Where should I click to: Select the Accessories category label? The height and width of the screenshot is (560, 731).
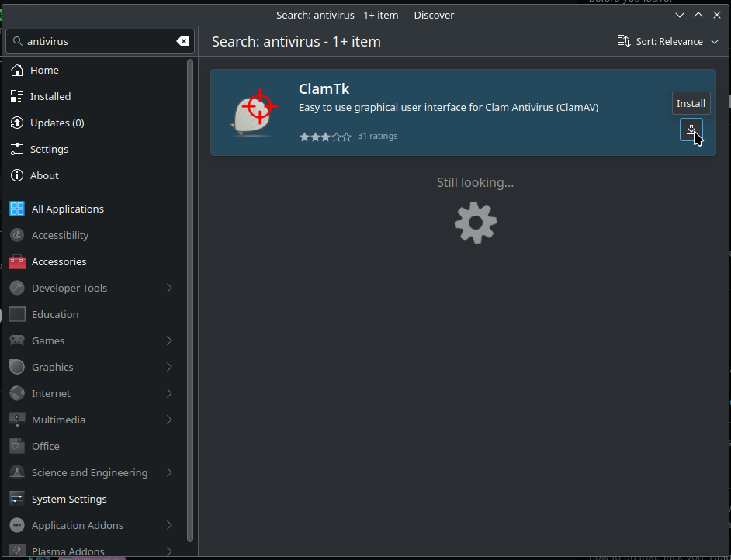[59, 262]
